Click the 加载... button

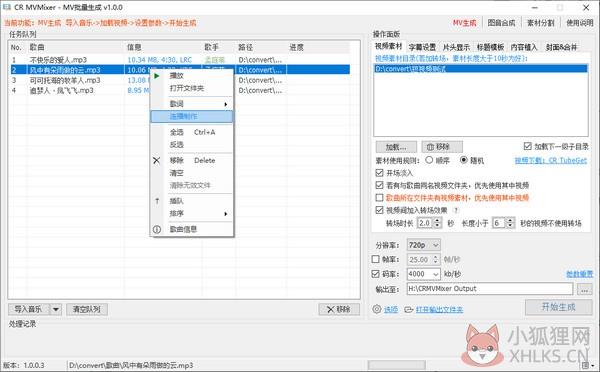396,147
